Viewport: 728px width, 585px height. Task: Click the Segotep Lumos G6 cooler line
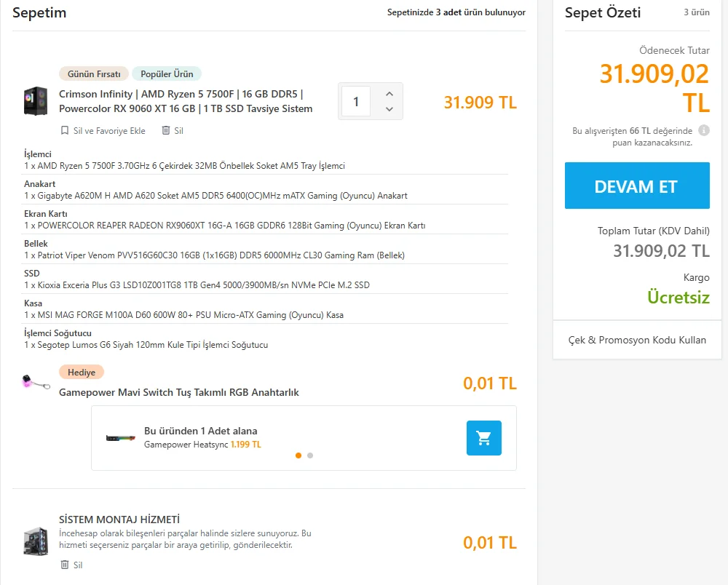[x=146, y=345]
